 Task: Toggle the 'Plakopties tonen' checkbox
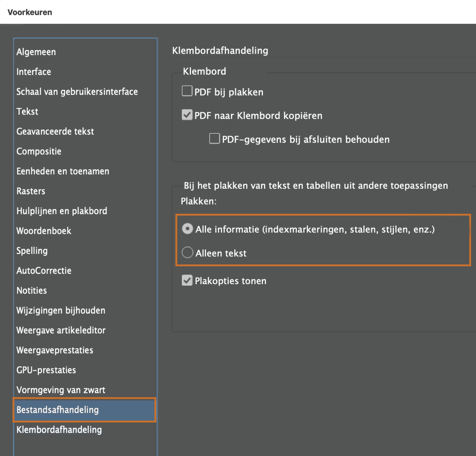[x=187, y=280]
